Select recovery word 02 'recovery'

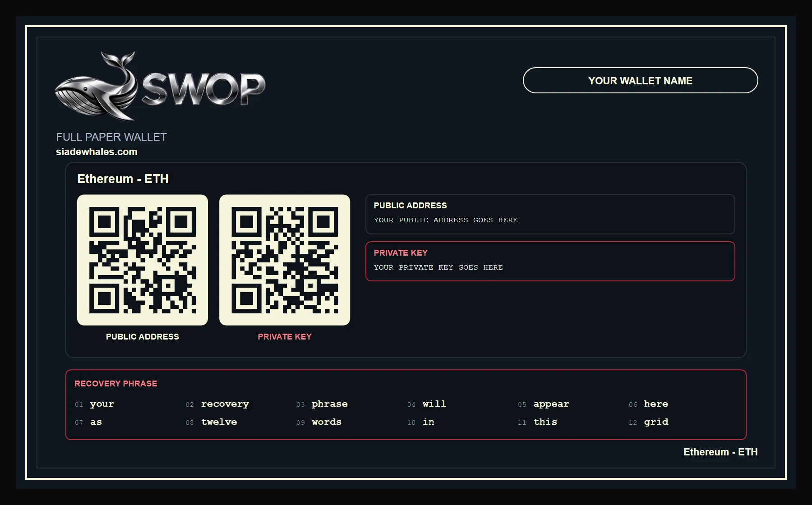(225, 404)
